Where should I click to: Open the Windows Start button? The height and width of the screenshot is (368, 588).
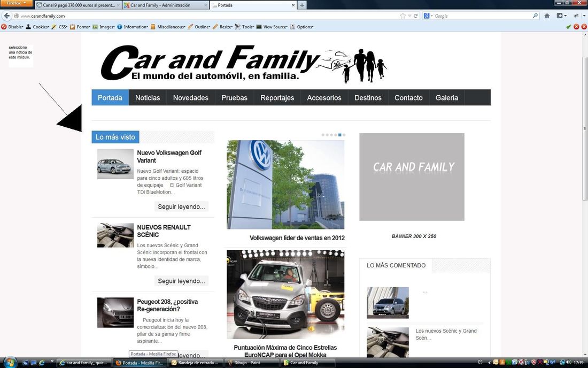click(10, 362)
